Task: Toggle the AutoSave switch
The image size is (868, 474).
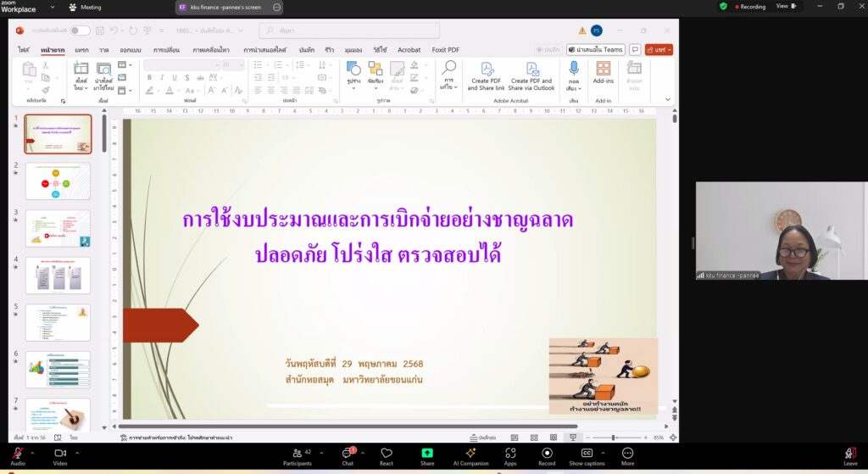Action: click(x=80, y=31)
